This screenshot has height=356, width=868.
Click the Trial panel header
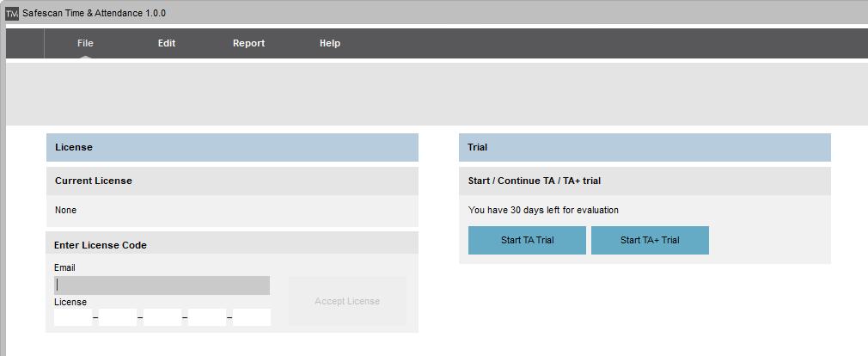[x=645, y=147]
